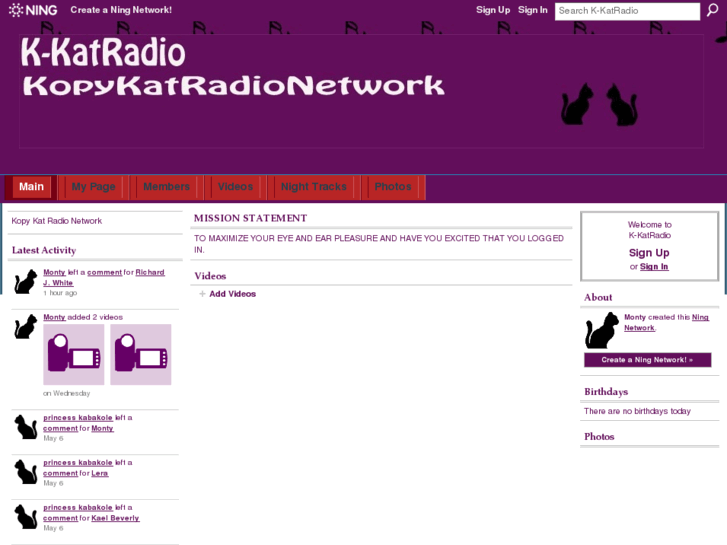Open princess kabakole avatar beside Lera comment

(x=26, y=472)
